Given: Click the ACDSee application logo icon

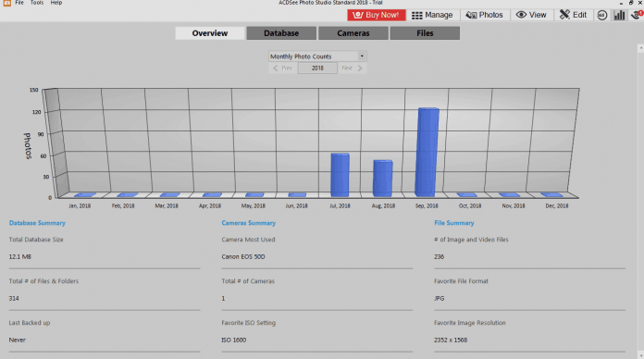Looking at the screenshot, I should tap(7, 3).
